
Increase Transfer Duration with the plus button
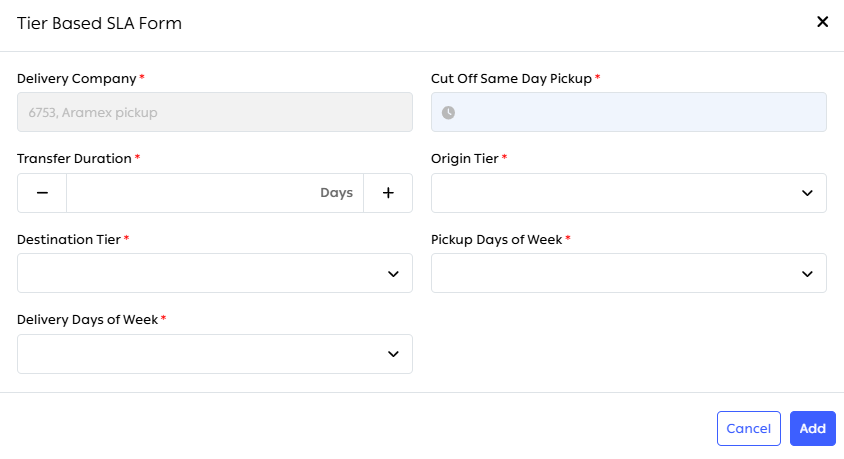pyautogui.click(x=388, y=193)
